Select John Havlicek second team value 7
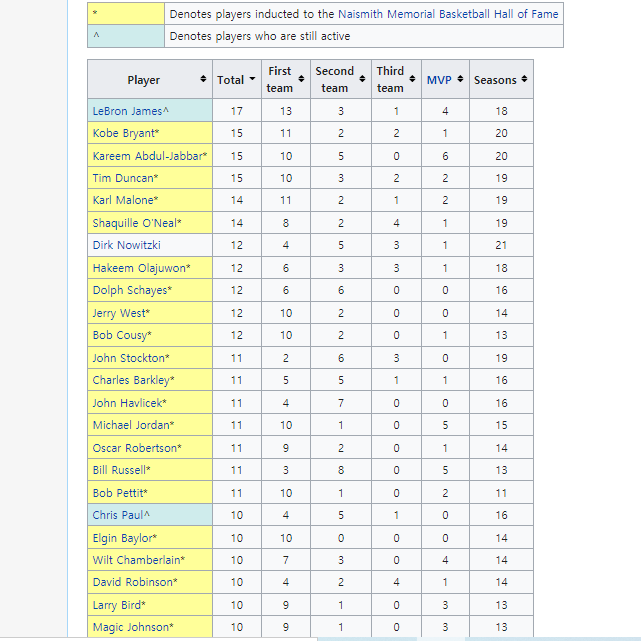The width and height of the screenshot is (641, 641). tap(341, 403)
